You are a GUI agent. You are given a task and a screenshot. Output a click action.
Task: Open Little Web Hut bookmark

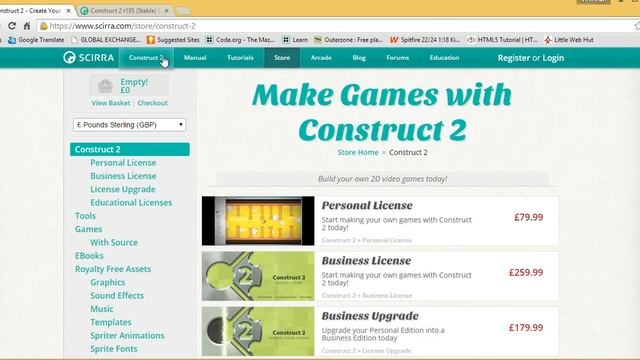tap(569, 40)
